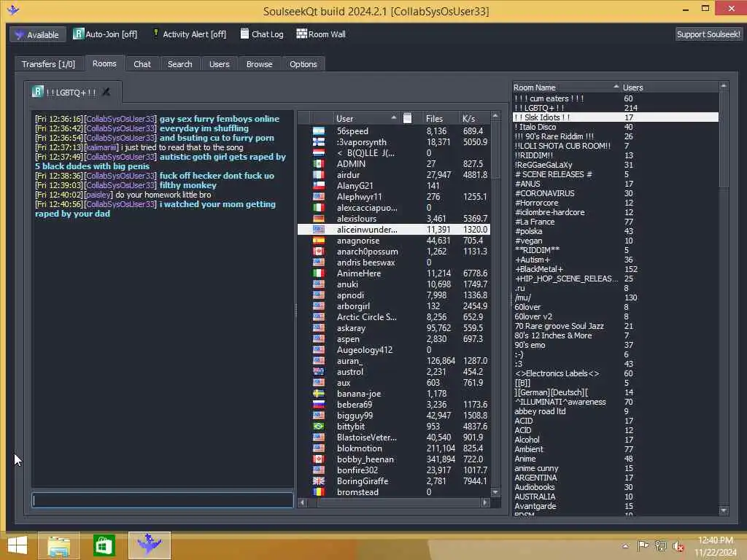Sort the room list by the Users count header
Image resolution: width=747 pixels, height=560 pixels.
pos(670,87)
